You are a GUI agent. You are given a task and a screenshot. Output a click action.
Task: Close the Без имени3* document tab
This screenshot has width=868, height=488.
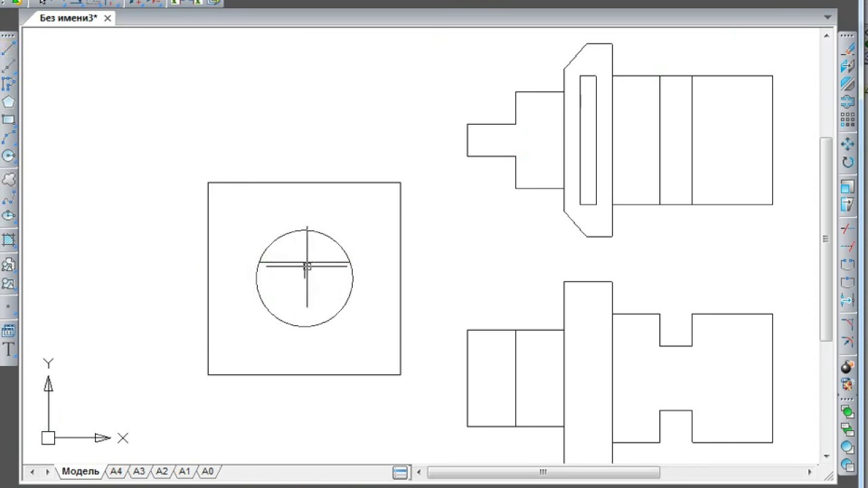pos(108,18)
